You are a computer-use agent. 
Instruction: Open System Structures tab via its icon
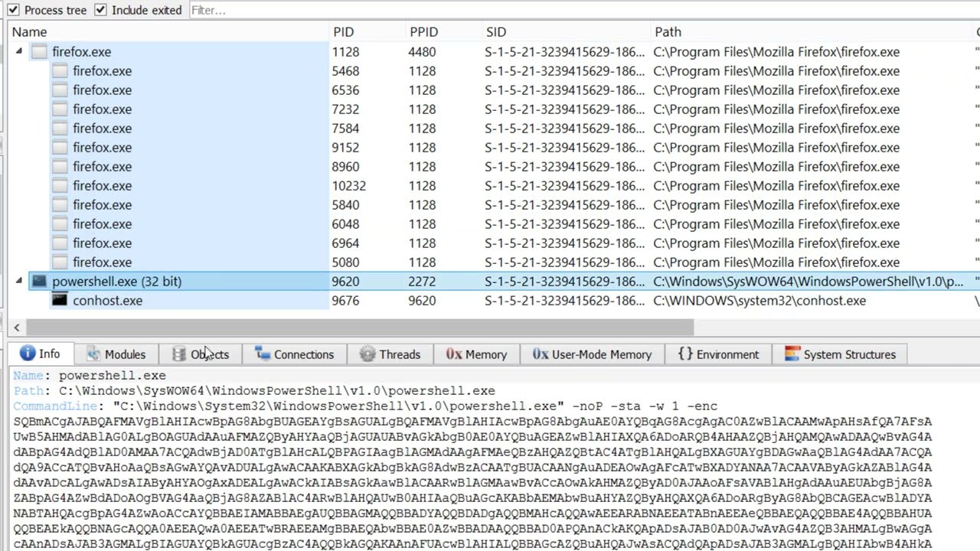(792, 354)
